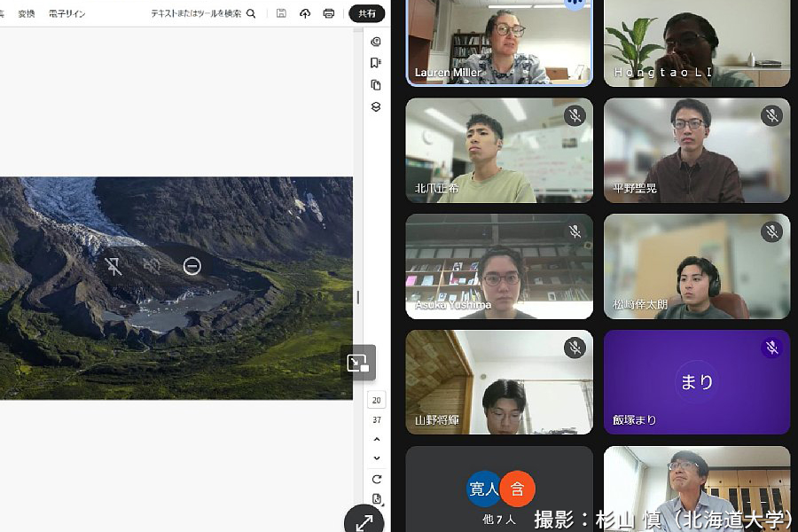Unpin the shared screen tile
This screenshot has height=532, width=798.
113,266
